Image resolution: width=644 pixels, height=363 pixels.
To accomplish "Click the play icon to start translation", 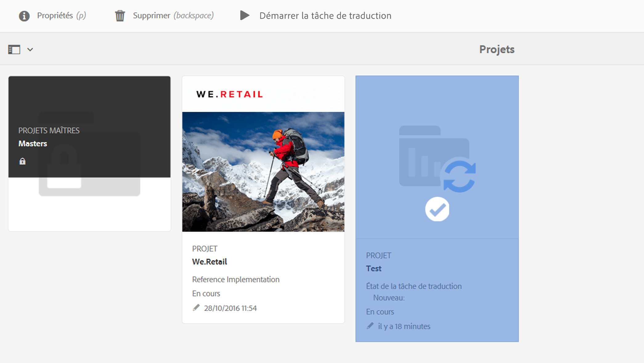I will click(x=245, y=15).
